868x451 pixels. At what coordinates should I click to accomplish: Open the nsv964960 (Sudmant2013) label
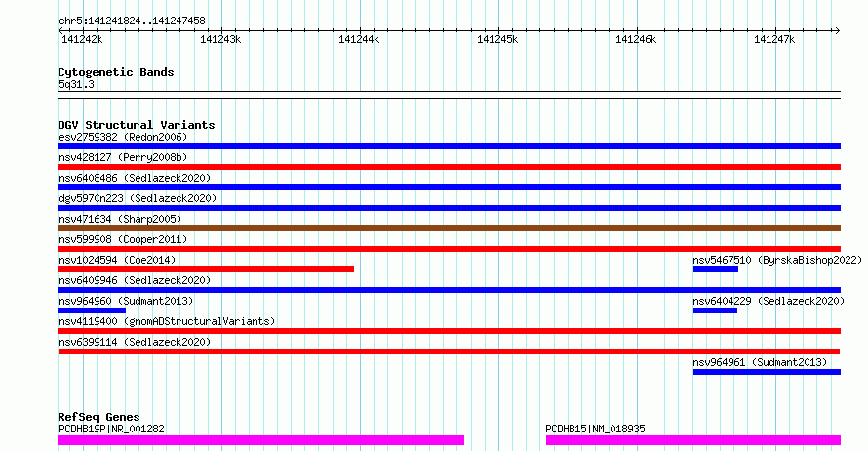[x=126, y=301]
